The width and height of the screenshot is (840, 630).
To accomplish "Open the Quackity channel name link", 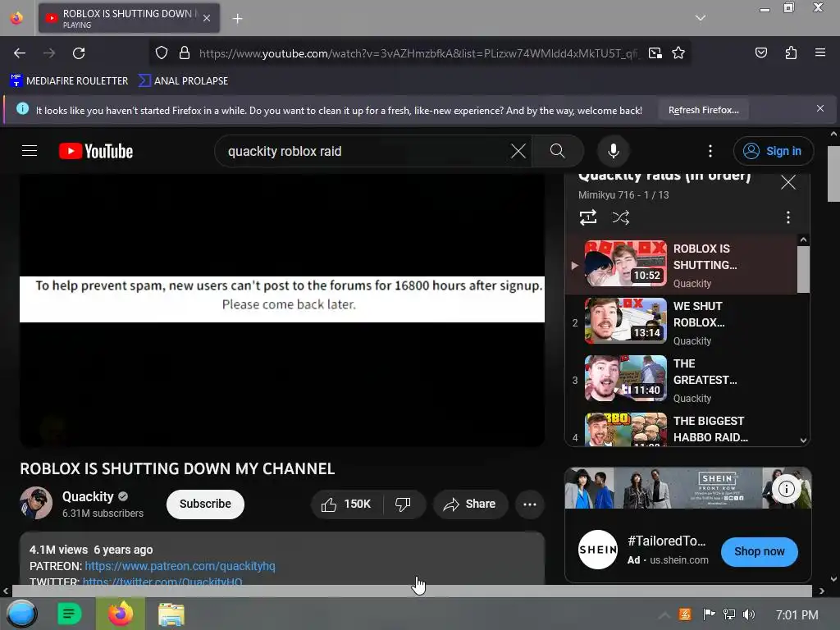I will [88, 496].
